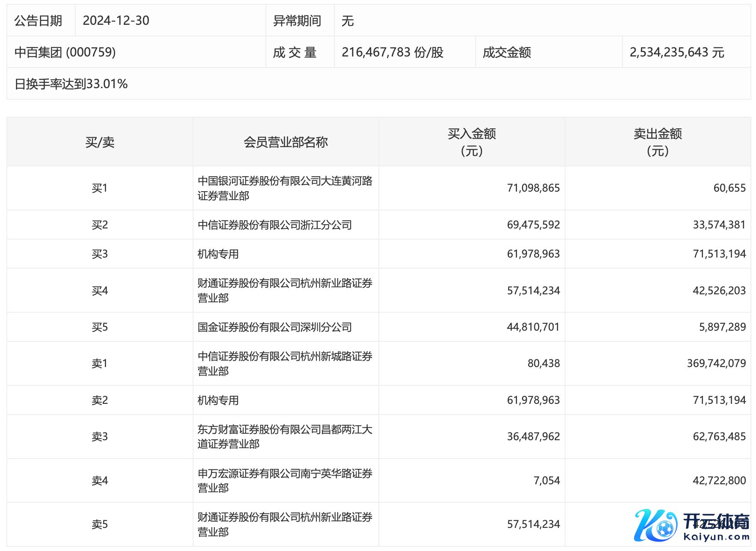This screenshot has width=756, height=551.
Task: Click the 买/卖 column header
Action: click(x=100, y=142)
